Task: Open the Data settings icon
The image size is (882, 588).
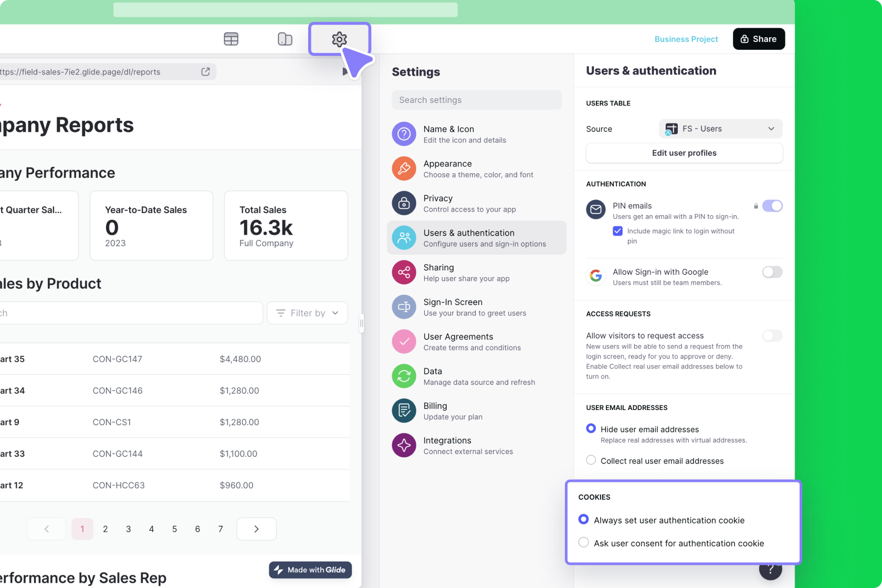Action: (x=403, y=376)
